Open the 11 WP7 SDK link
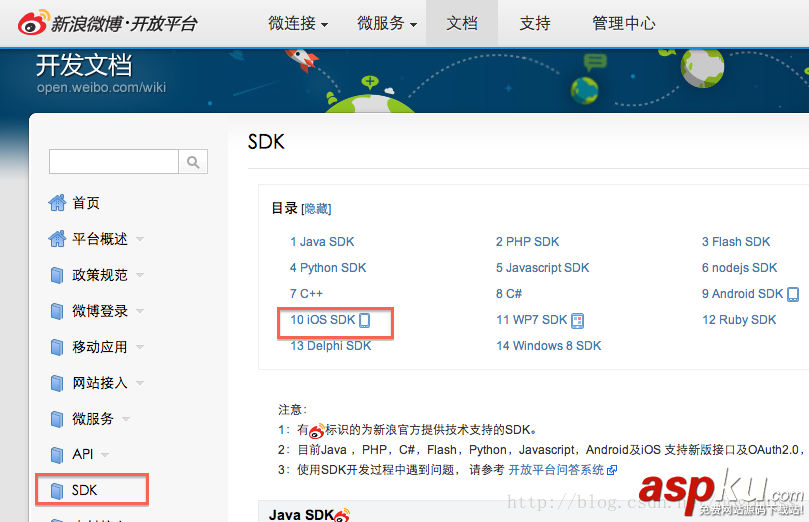809x522 pixels. [531, 320]
